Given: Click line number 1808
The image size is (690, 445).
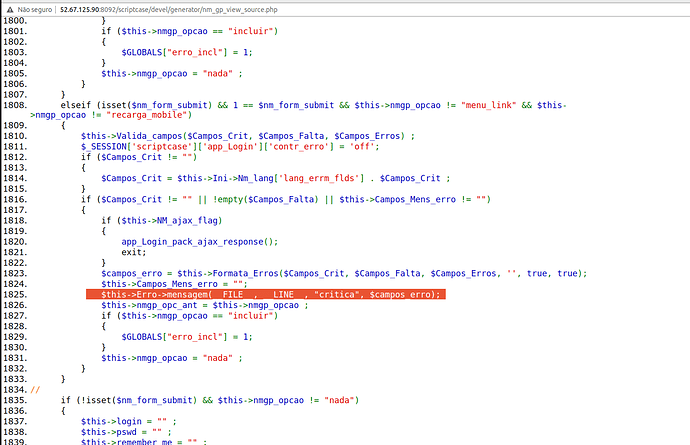Looking at the screenshot, I should coord(16,103).
